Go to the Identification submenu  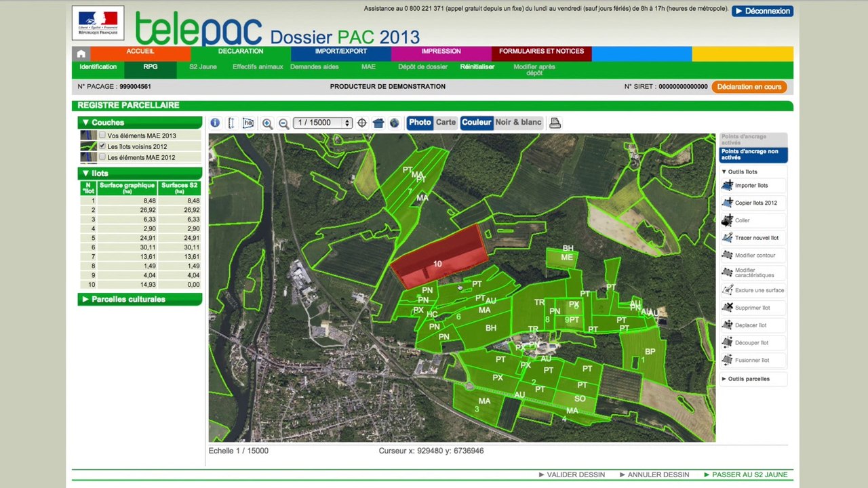point(98,67)
